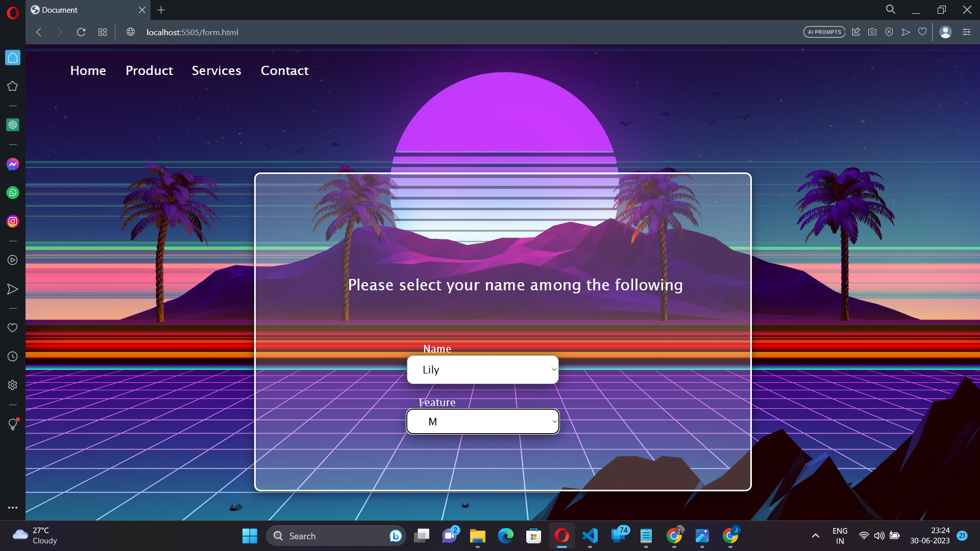Open history via the clock sidebar icon
The height and width of the screenshot is (551, 980).
pyautogui.click(x=12, y=356)
